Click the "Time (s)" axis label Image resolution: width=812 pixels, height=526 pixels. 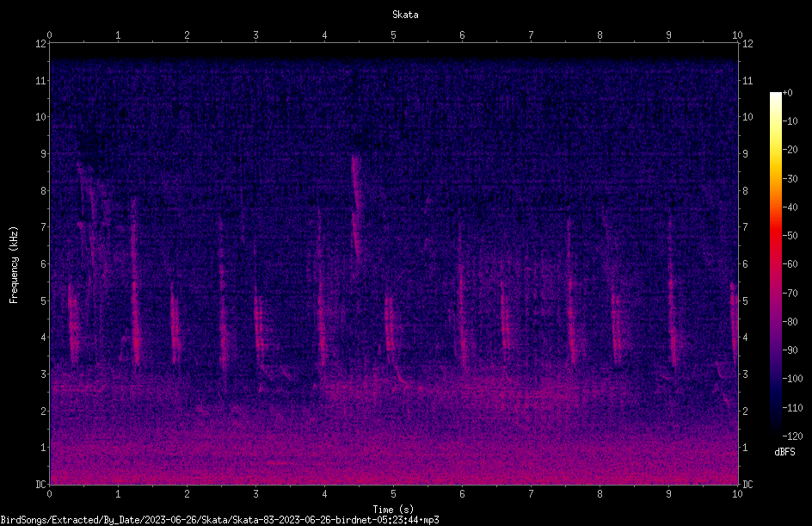(393, 510)
